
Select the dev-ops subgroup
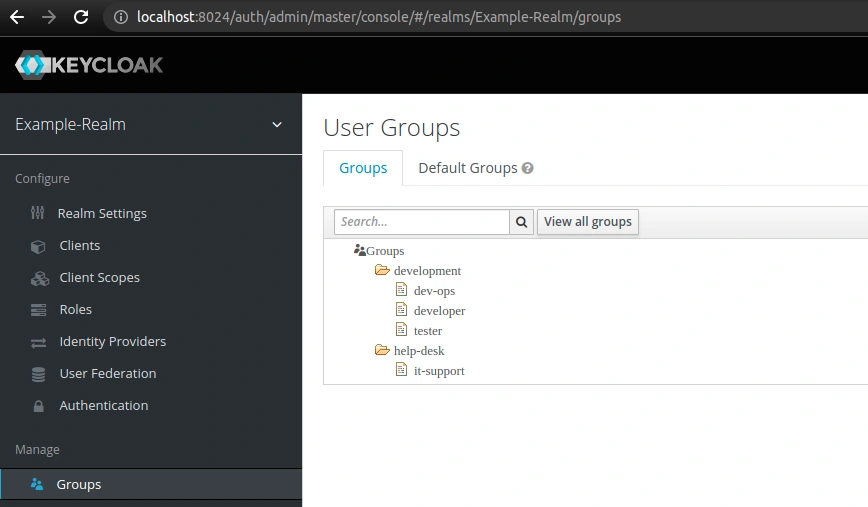coord(435,291)
